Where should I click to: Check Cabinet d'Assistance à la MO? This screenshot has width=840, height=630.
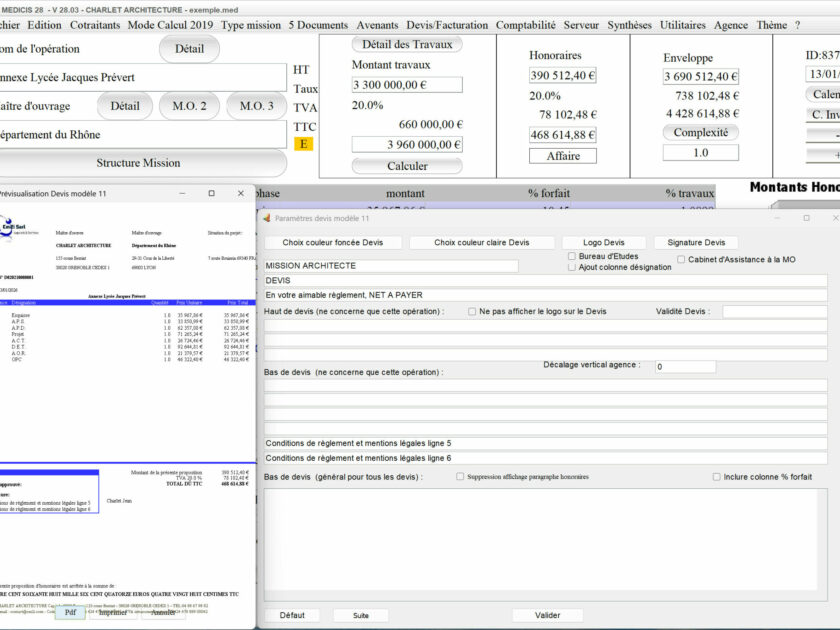pyautogui.click(x=681, y=259)
